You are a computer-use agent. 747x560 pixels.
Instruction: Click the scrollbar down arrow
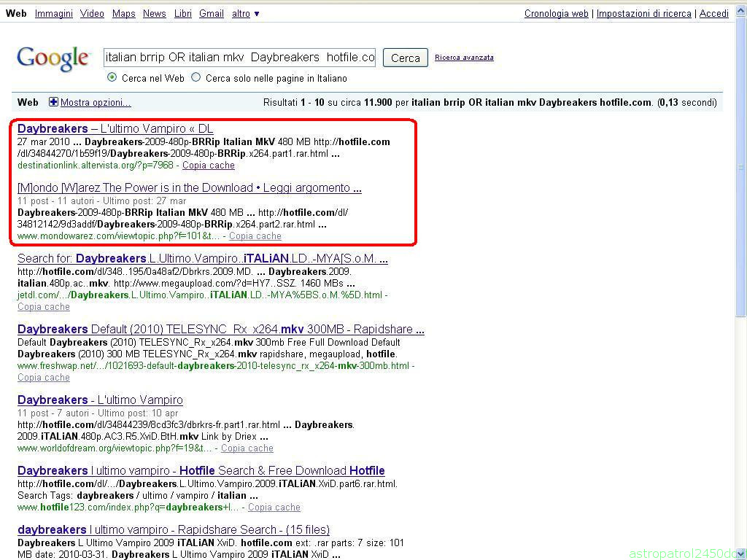[x=740, y=554]
